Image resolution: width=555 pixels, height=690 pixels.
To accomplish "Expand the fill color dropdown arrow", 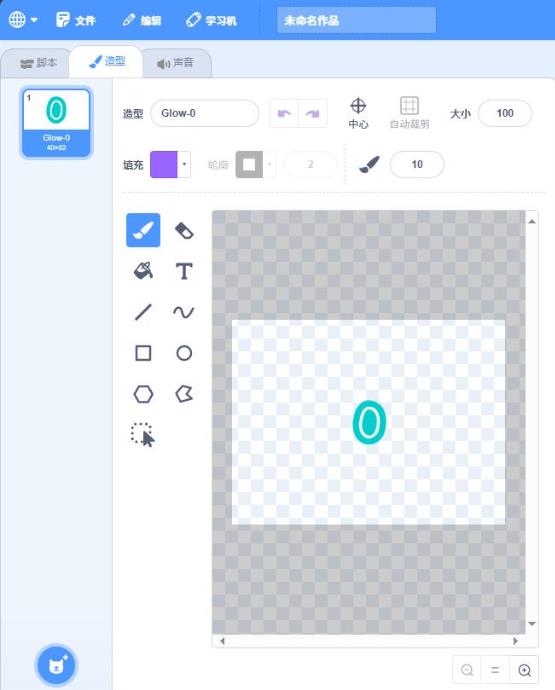I will [184, 164].
